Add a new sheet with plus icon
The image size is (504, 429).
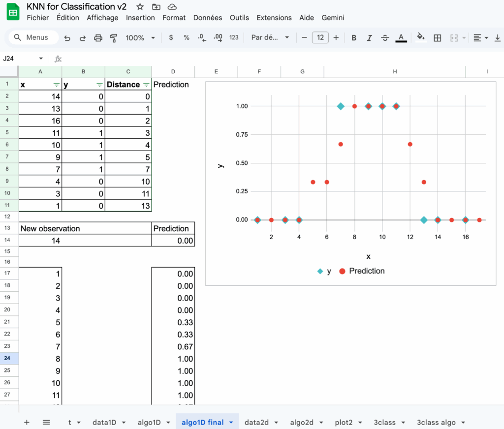pos(27,422)
